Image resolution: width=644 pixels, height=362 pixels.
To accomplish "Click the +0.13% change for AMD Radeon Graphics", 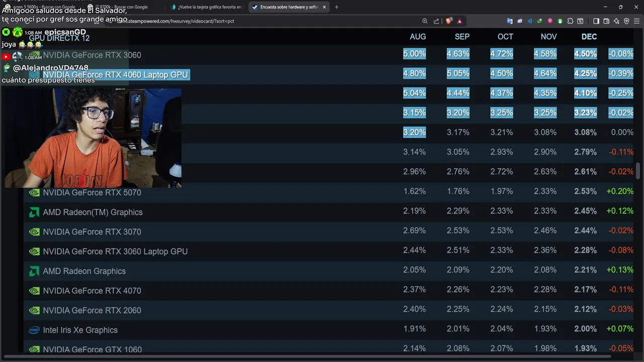I will tap(620, 269).
